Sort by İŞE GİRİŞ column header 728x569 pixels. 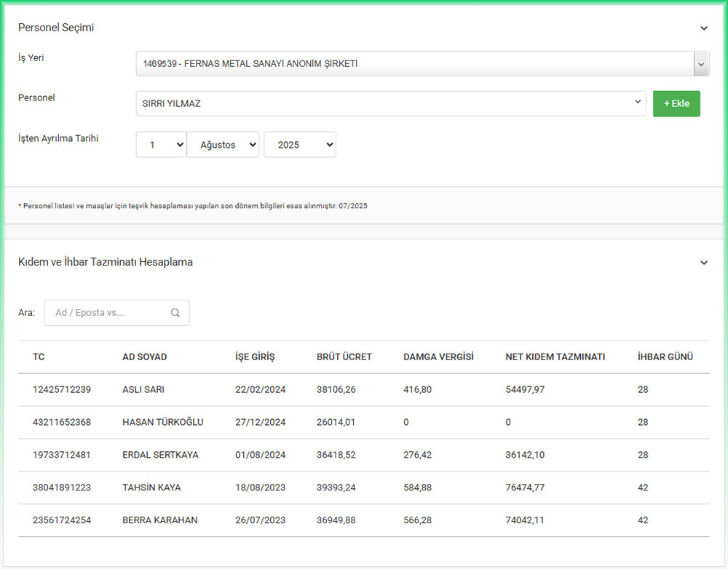255,357
